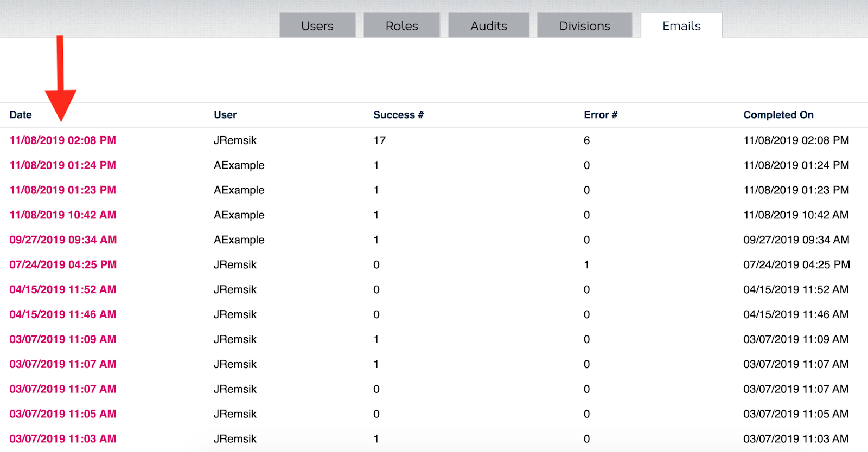
Task: Open the 11/08/2019 10:42 AM email entry
Action: pos(63,215)
